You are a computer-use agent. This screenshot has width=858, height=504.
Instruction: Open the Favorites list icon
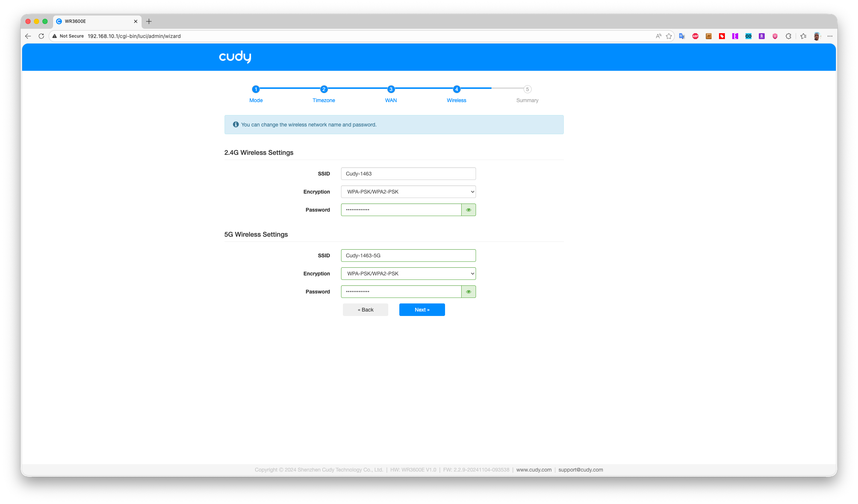coord(803,36)
